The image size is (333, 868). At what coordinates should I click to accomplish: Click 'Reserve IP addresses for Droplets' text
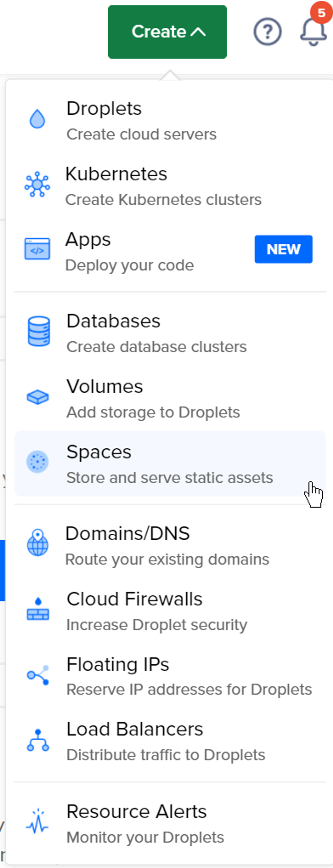click(189, 689)
